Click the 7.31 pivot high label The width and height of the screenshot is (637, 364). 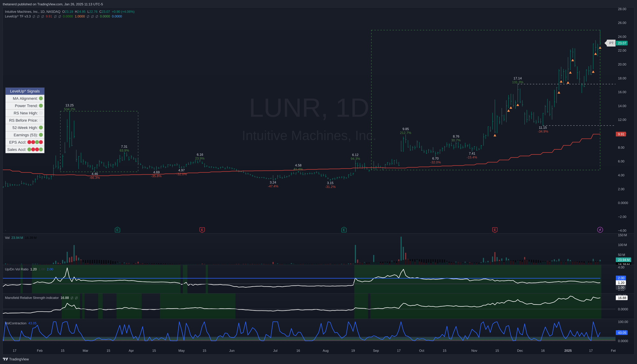[x=124, y=147]
